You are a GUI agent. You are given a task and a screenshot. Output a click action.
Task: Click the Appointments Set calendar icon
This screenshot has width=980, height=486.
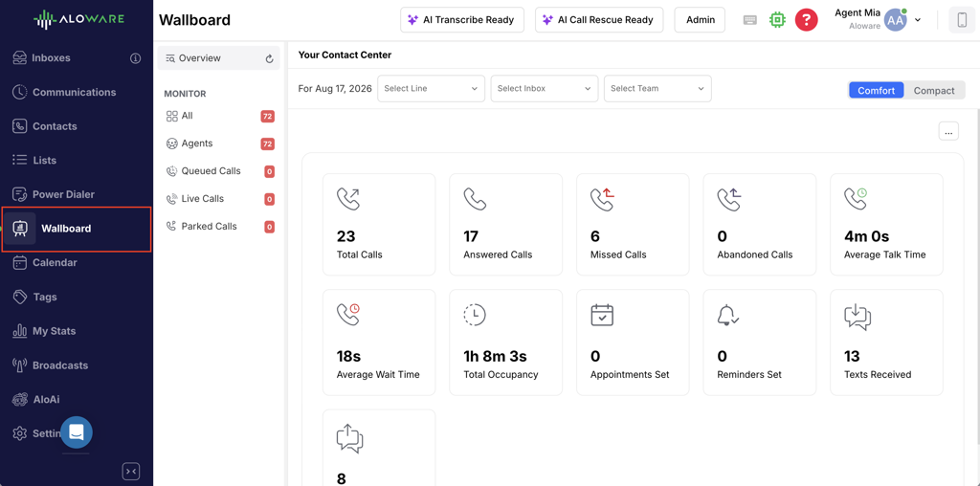click(x=603, y=315)
